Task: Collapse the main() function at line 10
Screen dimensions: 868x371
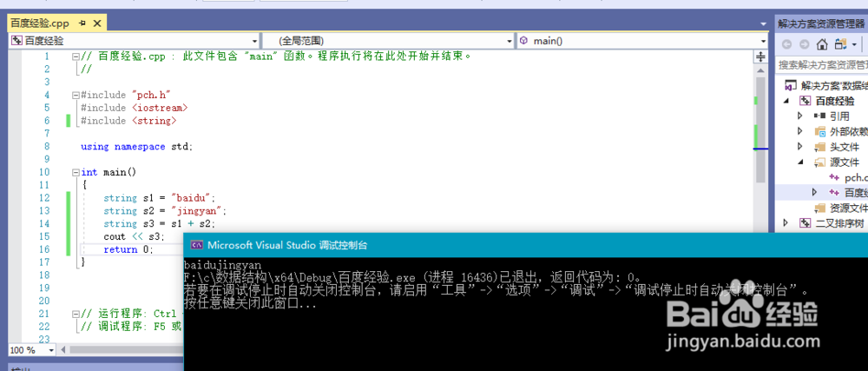Action: [76, 172]
